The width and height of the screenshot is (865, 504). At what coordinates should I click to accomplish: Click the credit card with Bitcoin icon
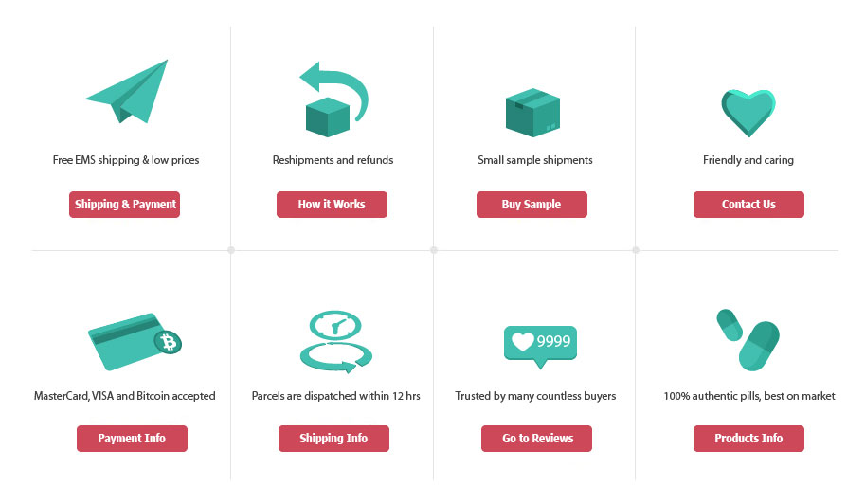(x=135, y=342)
